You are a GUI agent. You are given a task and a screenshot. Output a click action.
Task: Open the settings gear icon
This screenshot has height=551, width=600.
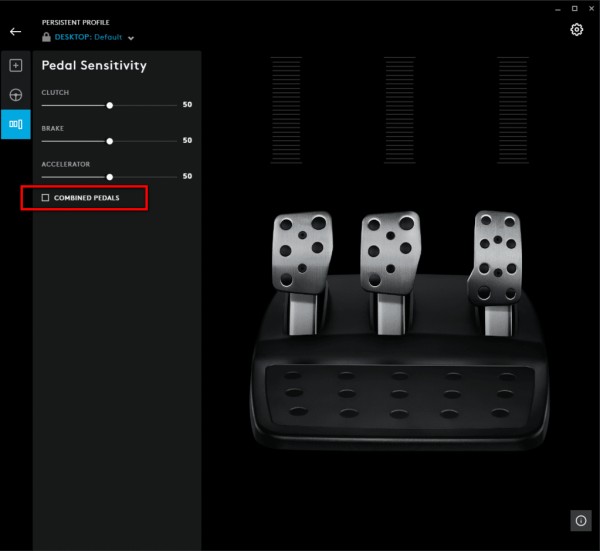pos(576,29)
